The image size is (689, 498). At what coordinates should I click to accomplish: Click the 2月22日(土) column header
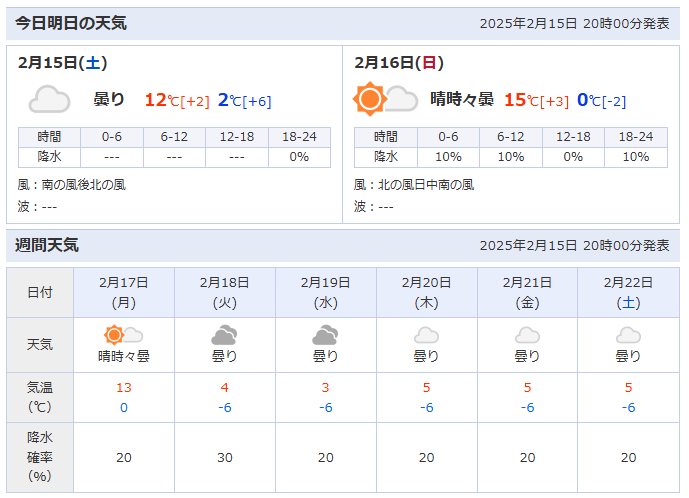point(628,292)
